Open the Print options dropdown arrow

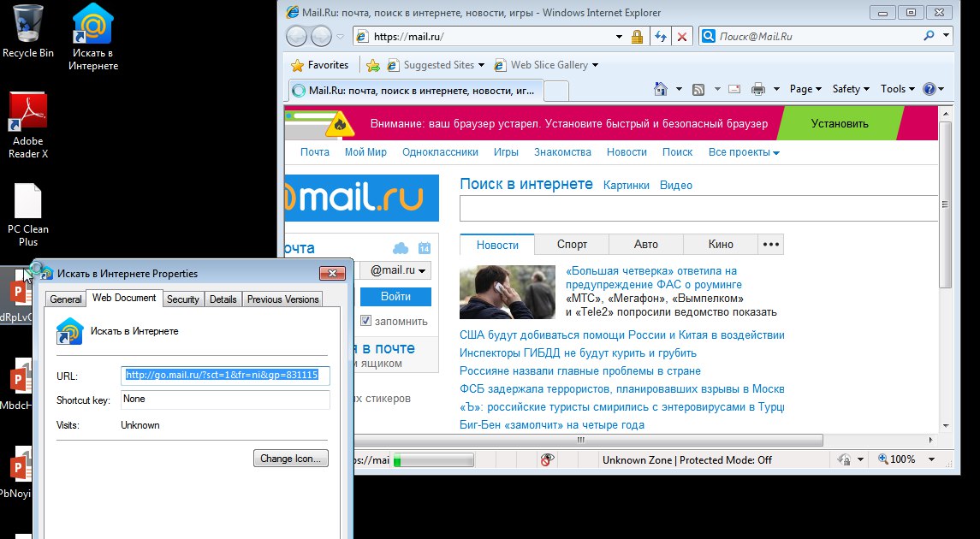tap(777, 89)
